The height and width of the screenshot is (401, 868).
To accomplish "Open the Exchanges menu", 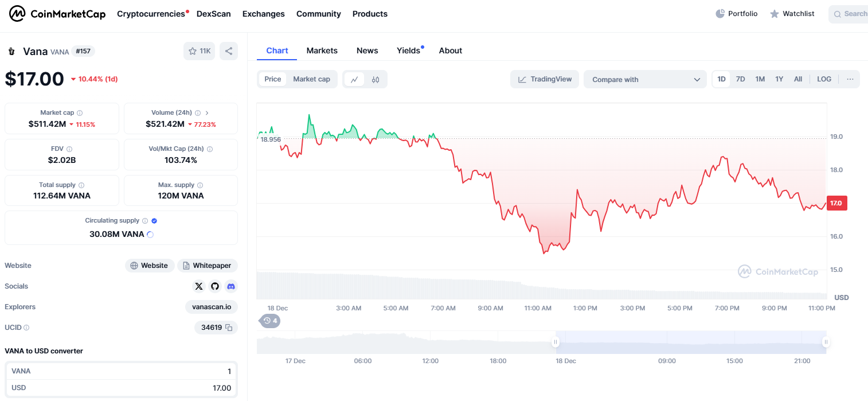I will tap(263, 14).
